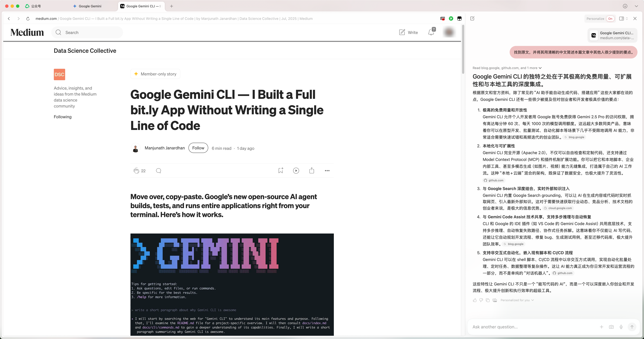Image resolution: width=644 pixels, height=339 pixels.
Task: Toggle the Personalize On switch
Action: click(610, 18)
